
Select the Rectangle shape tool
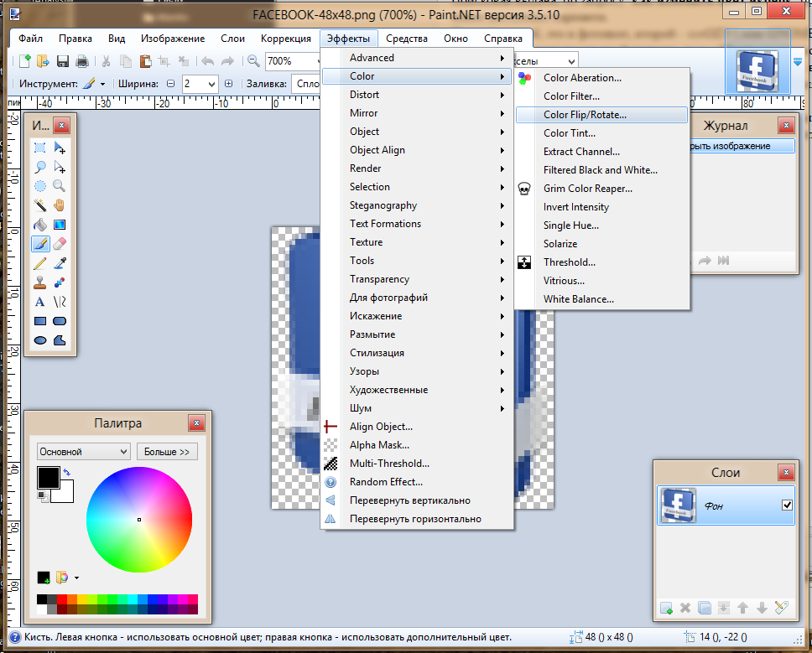(x=40, y=321)
